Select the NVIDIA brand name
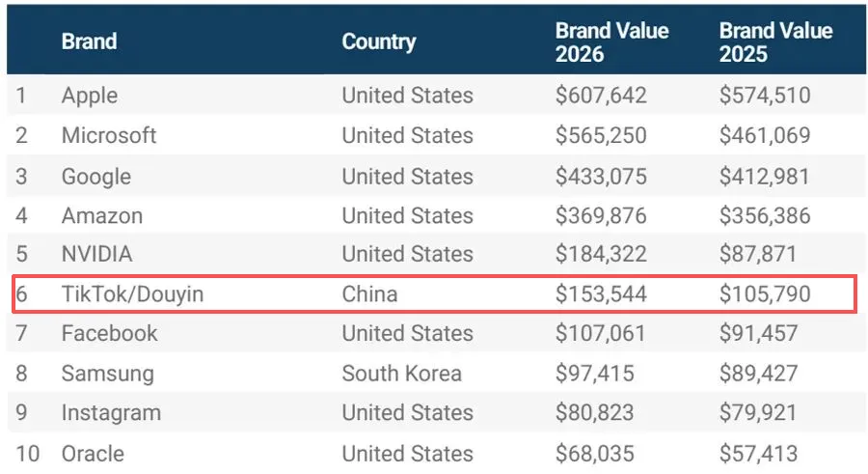The height and width of the screenshot is (474, 868). [97, 255]
